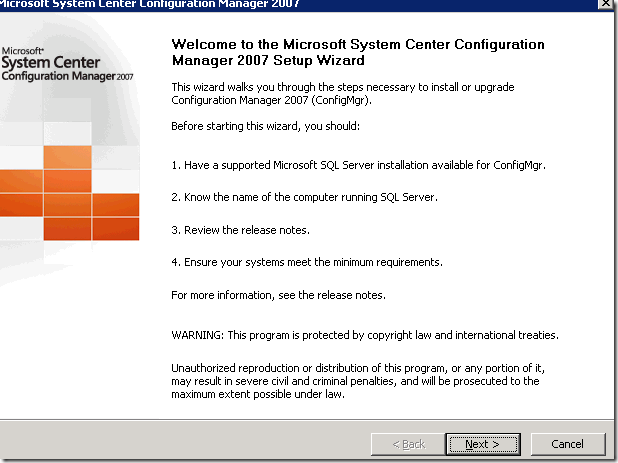Click the Welcome heading text
Screen dimensions: 618x463
tap(358, 52)
